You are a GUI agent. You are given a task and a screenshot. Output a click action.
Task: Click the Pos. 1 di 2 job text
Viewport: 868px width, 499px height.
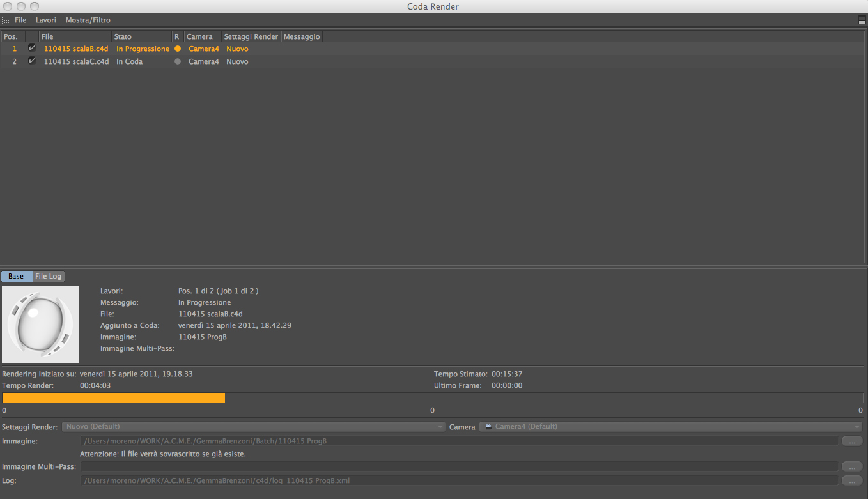(x=218, y=291)
